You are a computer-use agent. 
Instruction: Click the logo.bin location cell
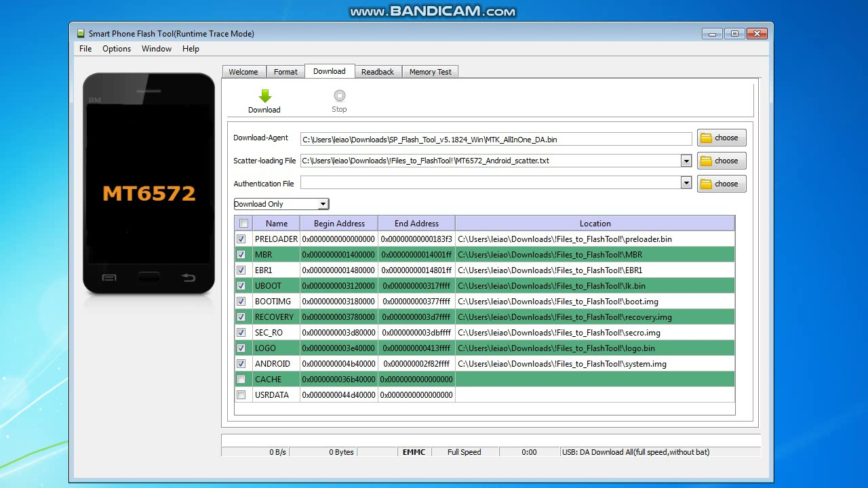click(x=595, y=348)
